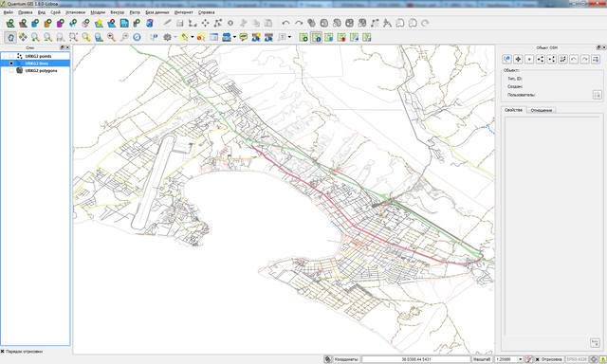Switch to the Свойства tab

click(513, 110)
